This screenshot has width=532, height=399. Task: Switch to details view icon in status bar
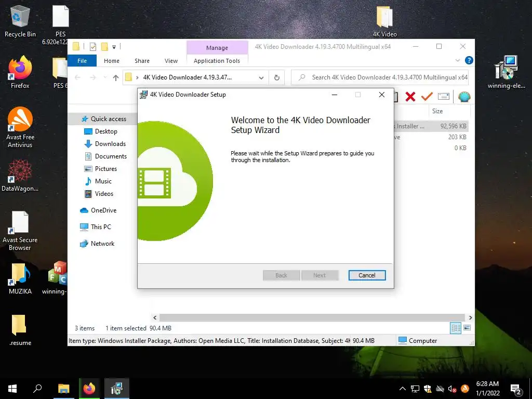[456, 328]
